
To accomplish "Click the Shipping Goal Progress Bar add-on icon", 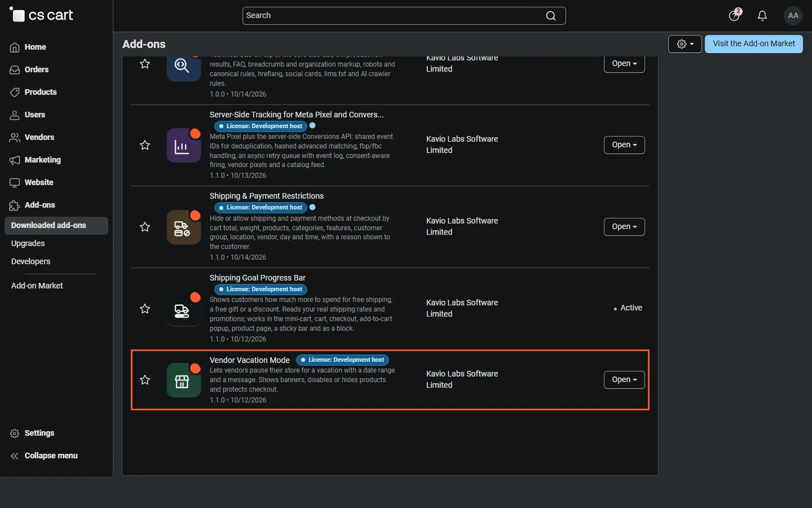I will pos(184,309).
